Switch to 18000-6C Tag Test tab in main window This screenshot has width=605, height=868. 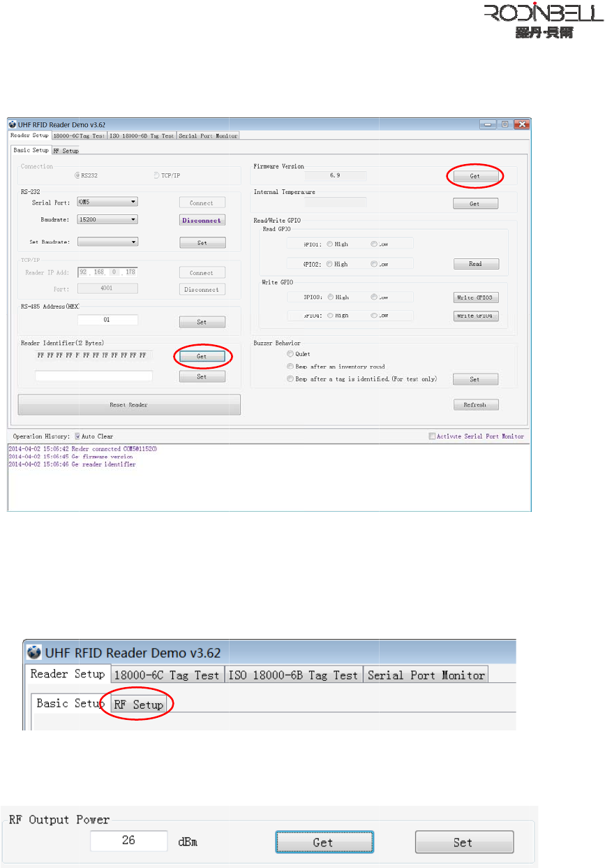point(79,135)
